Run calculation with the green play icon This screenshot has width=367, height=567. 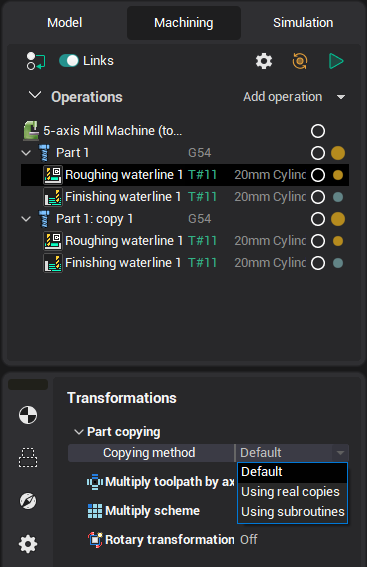336,61
